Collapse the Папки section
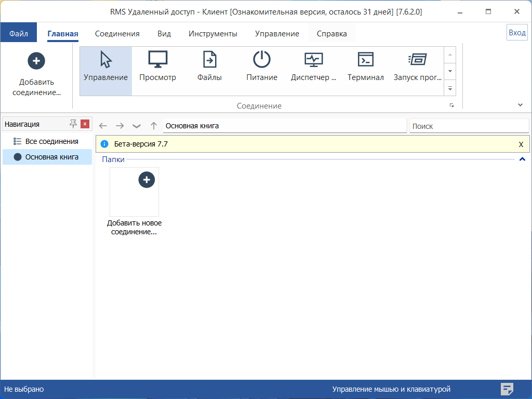The image size is (532, 399). click(522, 159)
